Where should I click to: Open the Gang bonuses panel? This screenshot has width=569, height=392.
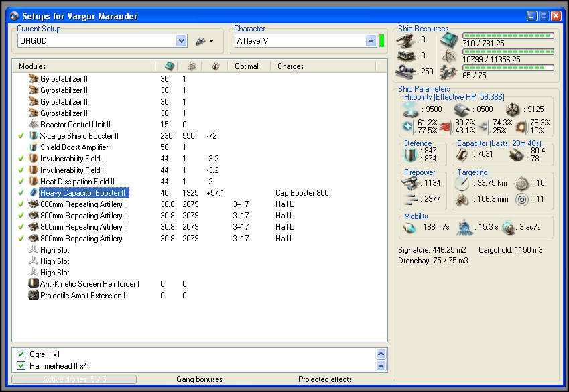click(x=200, y=379)
